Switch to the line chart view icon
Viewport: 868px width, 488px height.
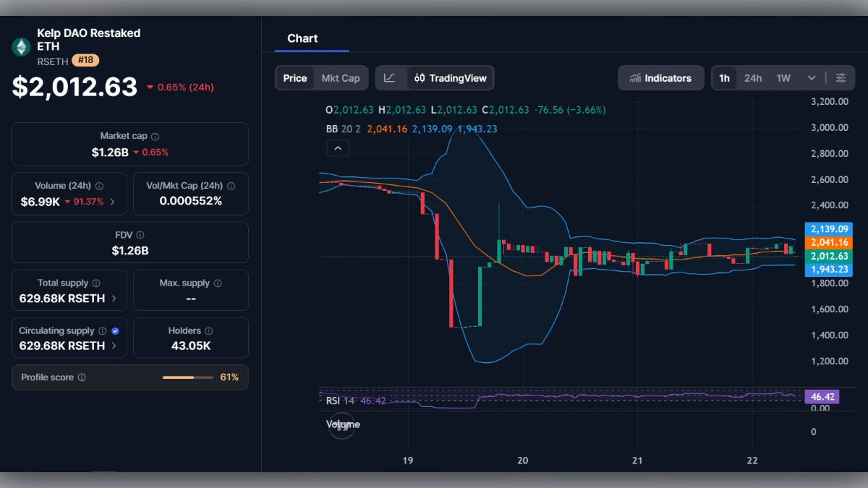tap(388, 77)
